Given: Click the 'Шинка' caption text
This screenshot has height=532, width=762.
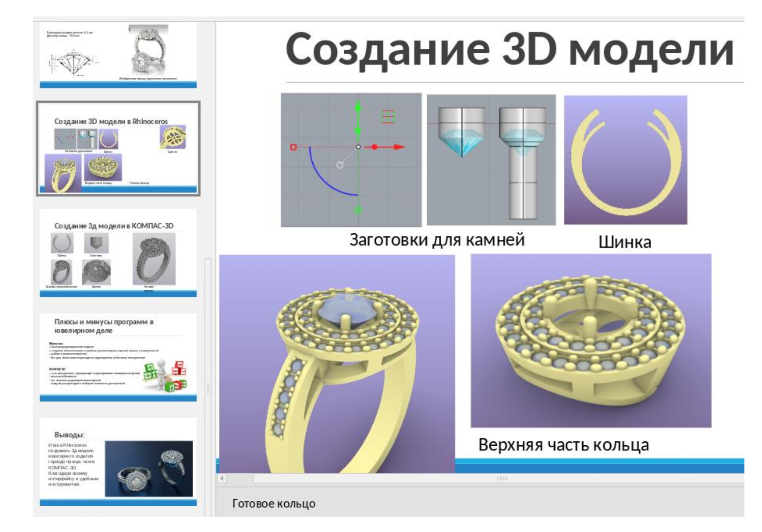Looking at the screenshot, I should pos(625,242).
